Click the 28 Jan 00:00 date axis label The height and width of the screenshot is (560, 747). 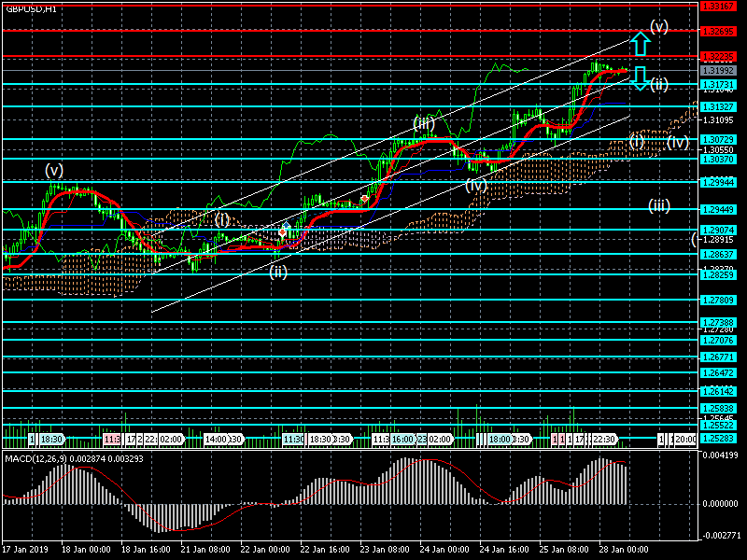coord(616,551)
